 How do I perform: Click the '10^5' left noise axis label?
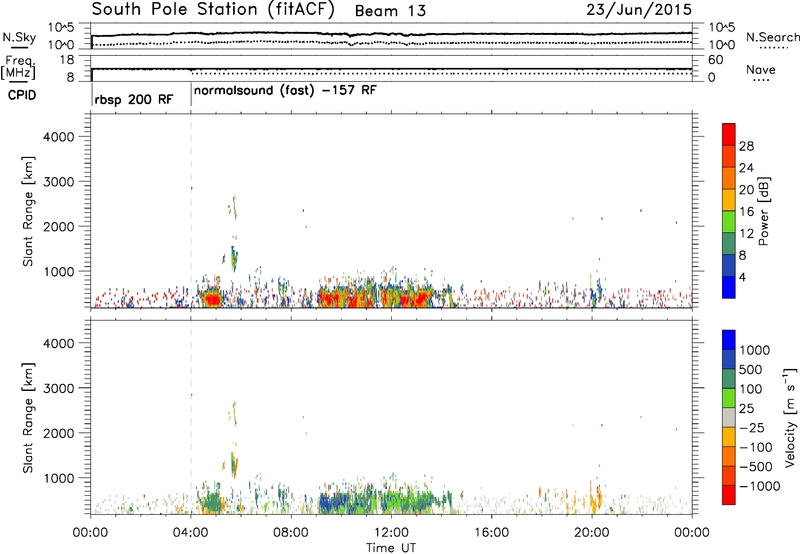coord(61,28)
